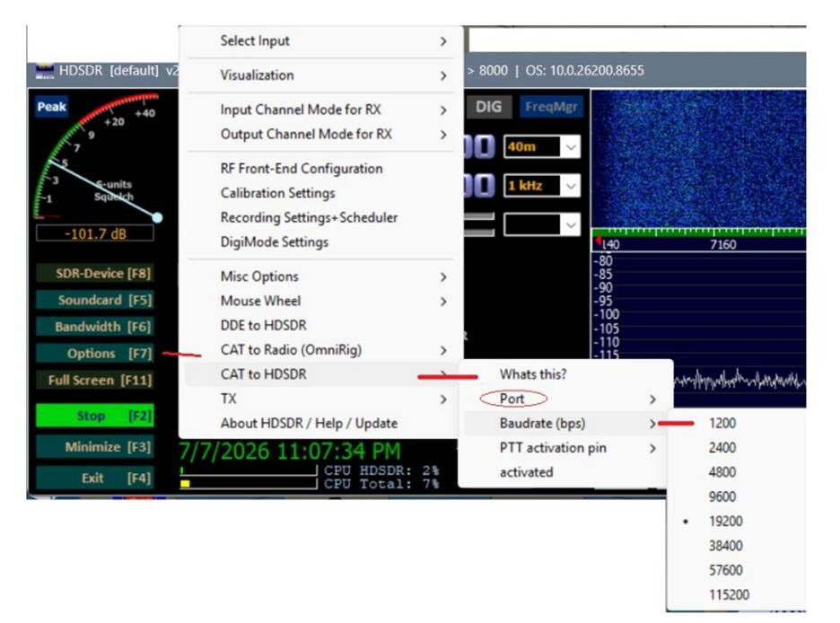
Task: Click the 7160 frequency scale label
Action: [x=723, y=245]
